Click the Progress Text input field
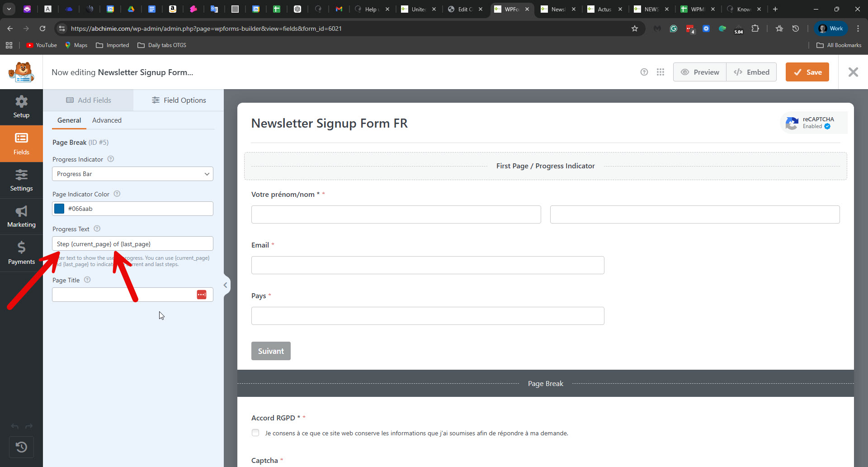868x467 pixels. [x=132, y=244]
